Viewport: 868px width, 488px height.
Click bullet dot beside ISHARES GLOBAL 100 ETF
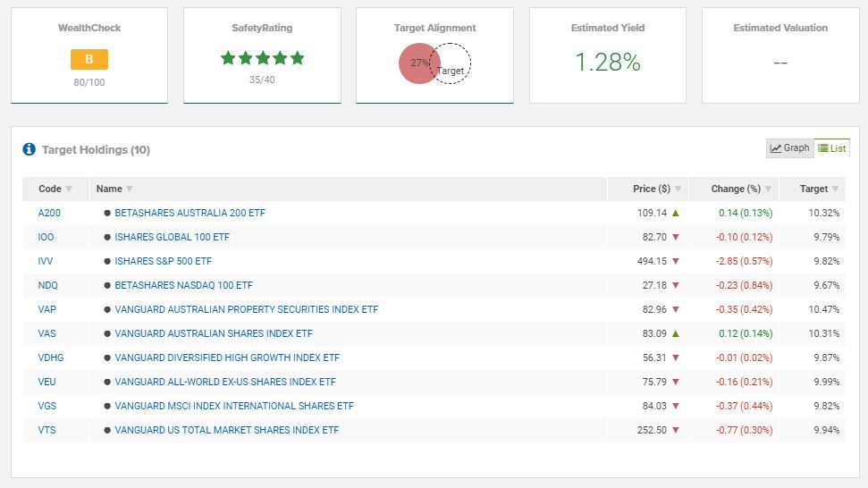107,237
